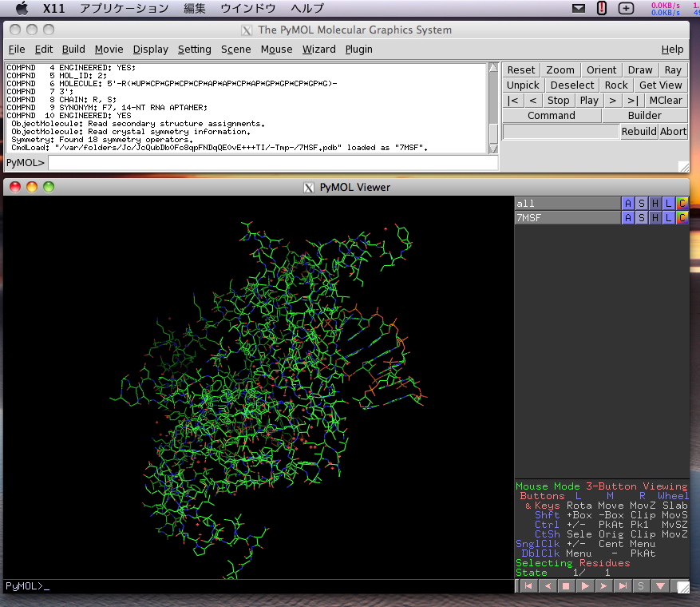Click play triangle in viewer playback bar
This screenshot has width=700, height=607.
585,586
